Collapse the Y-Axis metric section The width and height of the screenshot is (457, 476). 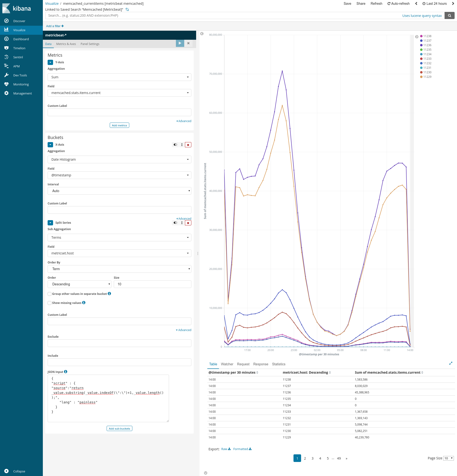point(50,62)
